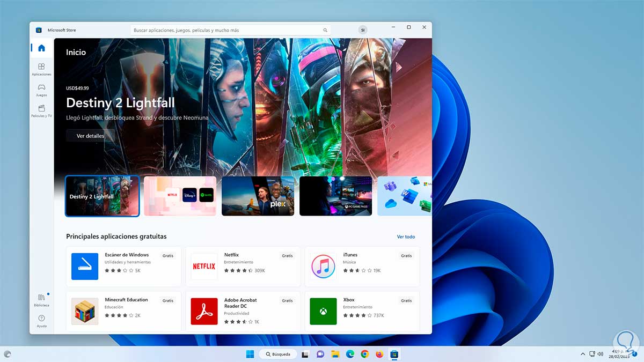
Task: Click Gratis button for Minecraft Education
Action: coord(168,301)
